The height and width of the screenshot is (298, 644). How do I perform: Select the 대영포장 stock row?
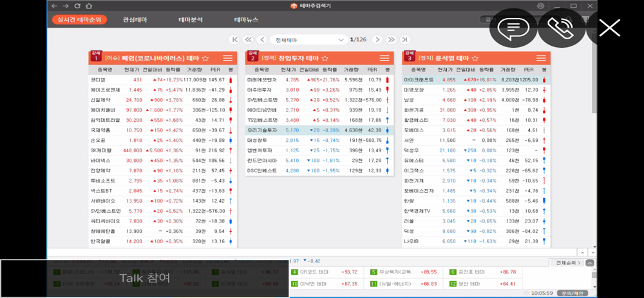[477, 90]
